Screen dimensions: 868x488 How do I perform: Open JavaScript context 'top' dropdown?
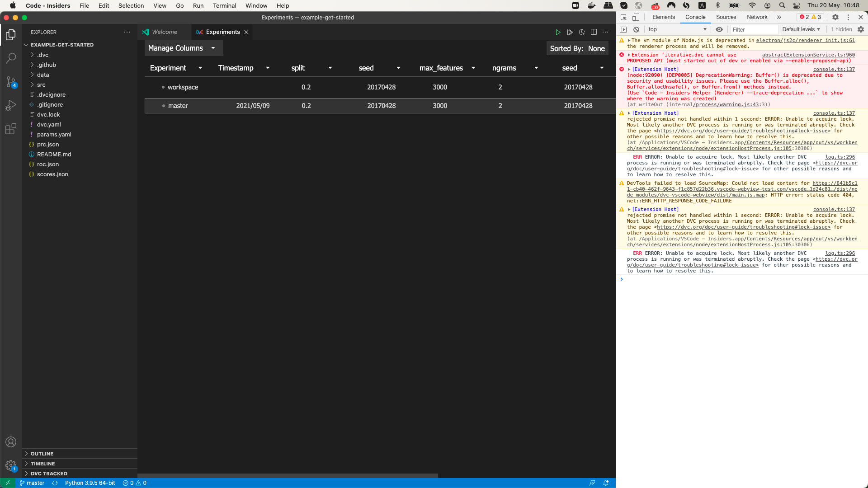pyautogui.click(x=677, y=29)
